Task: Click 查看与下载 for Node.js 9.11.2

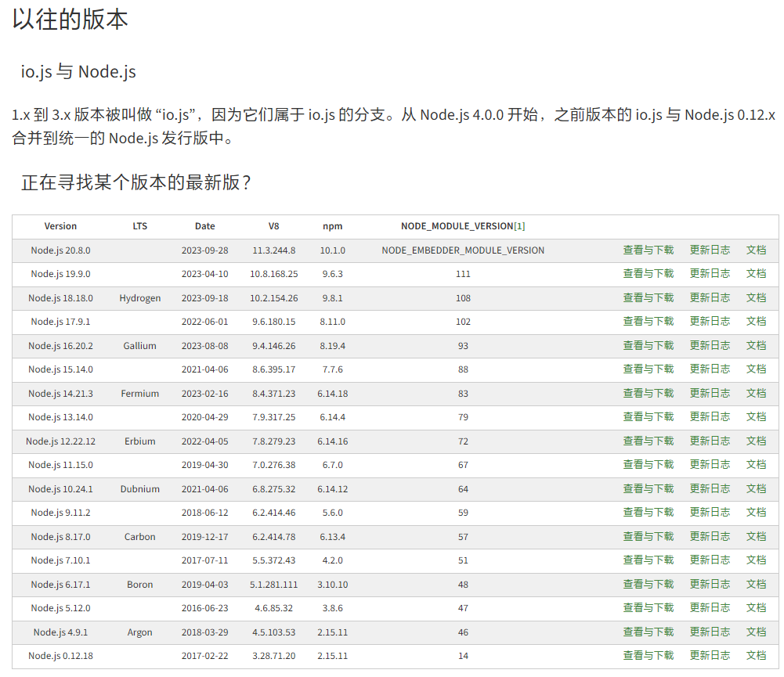Action: coord(648,512)
